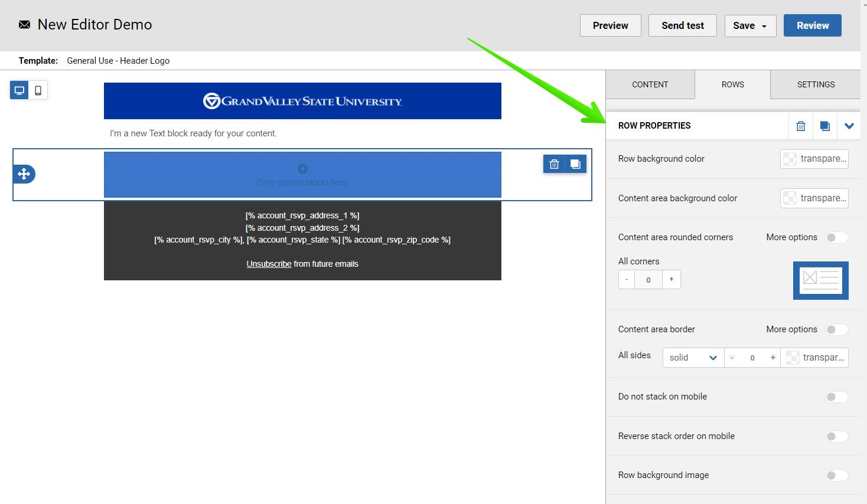Open the Save dropdown menu
The width and height of the screenshot is (867, 504).
[x=750, y=25]
